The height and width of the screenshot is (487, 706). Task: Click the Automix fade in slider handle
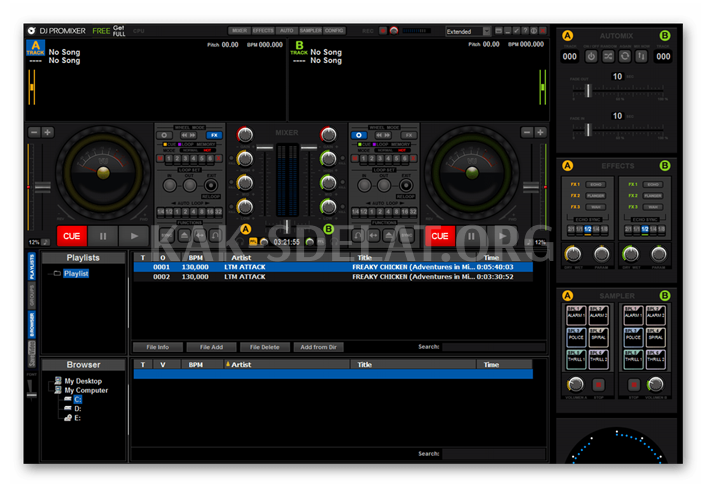[x=588, y=130]
